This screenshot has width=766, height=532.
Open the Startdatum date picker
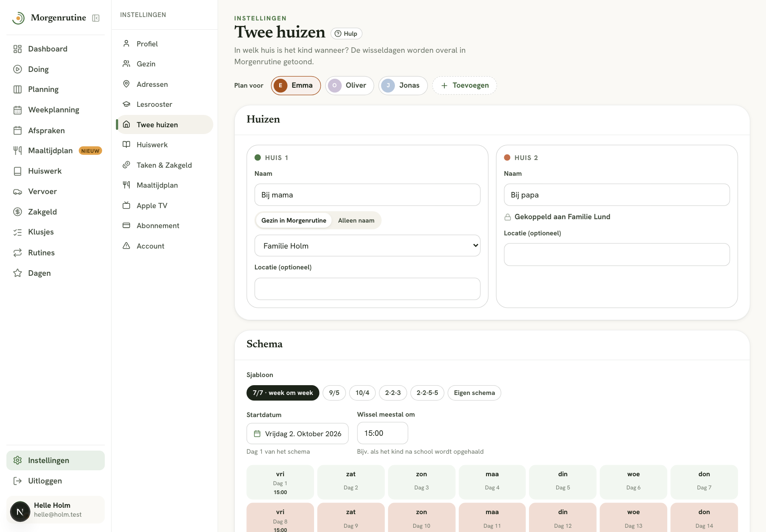[297, 433]
